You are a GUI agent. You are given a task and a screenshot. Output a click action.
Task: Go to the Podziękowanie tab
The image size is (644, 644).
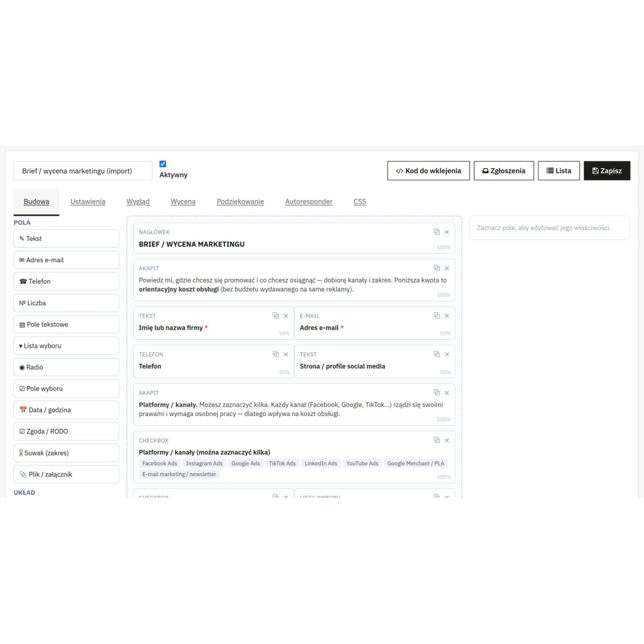pos(240,202)
